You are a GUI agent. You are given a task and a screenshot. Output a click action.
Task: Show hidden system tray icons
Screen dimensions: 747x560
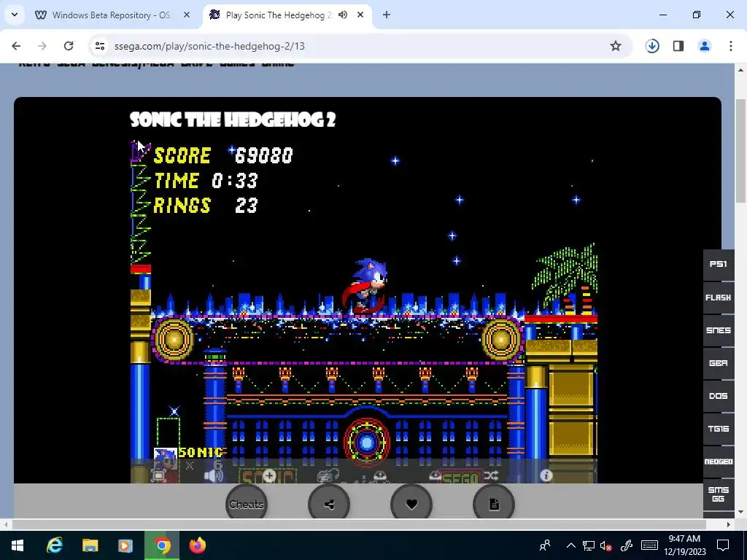tap(570, 545)
